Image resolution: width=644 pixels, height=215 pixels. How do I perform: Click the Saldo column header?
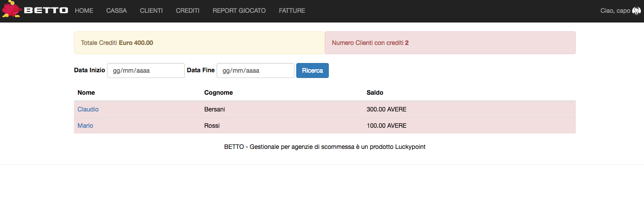pos(375,93)
